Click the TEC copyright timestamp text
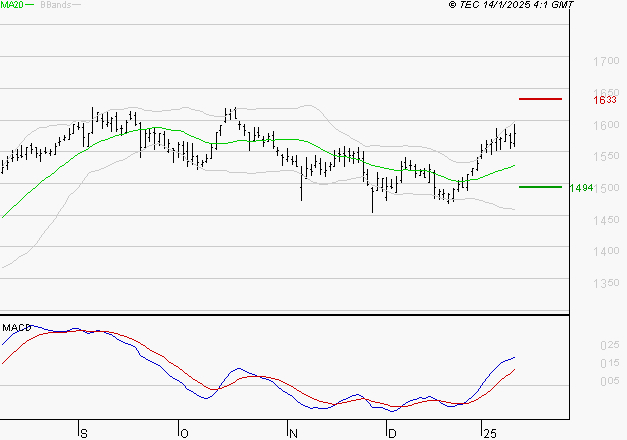627x440 pixels. pos(511,5)
